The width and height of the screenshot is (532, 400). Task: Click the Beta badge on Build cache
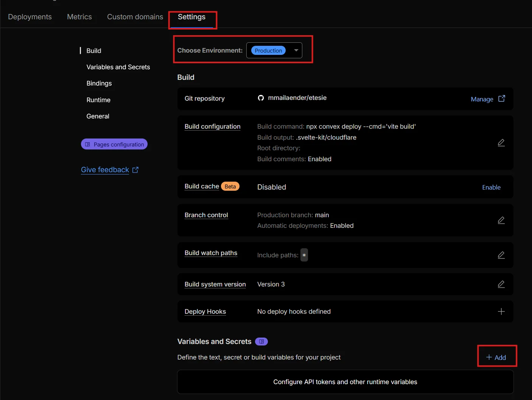tap(230, 187)
